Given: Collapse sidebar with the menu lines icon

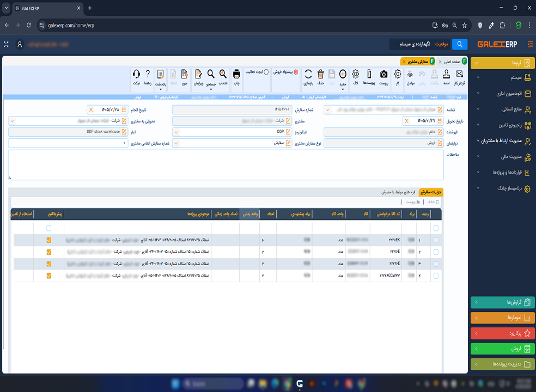Looking at the screenshot, I should tap(530, 44).
